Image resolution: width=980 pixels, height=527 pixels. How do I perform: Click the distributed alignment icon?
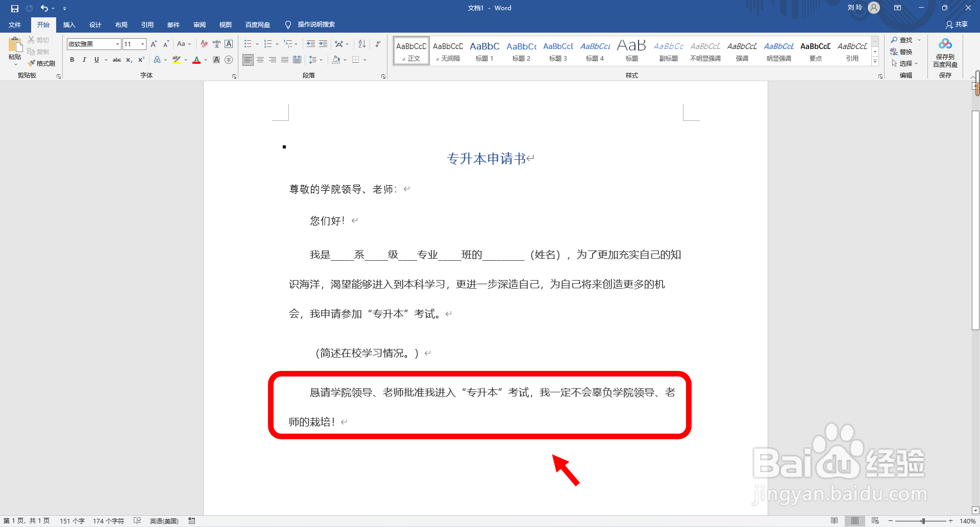click(x=297, y=60)
